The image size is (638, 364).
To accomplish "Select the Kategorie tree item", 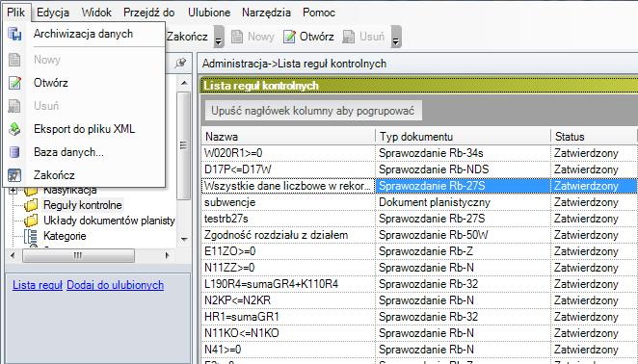I will tap(65, 236).
